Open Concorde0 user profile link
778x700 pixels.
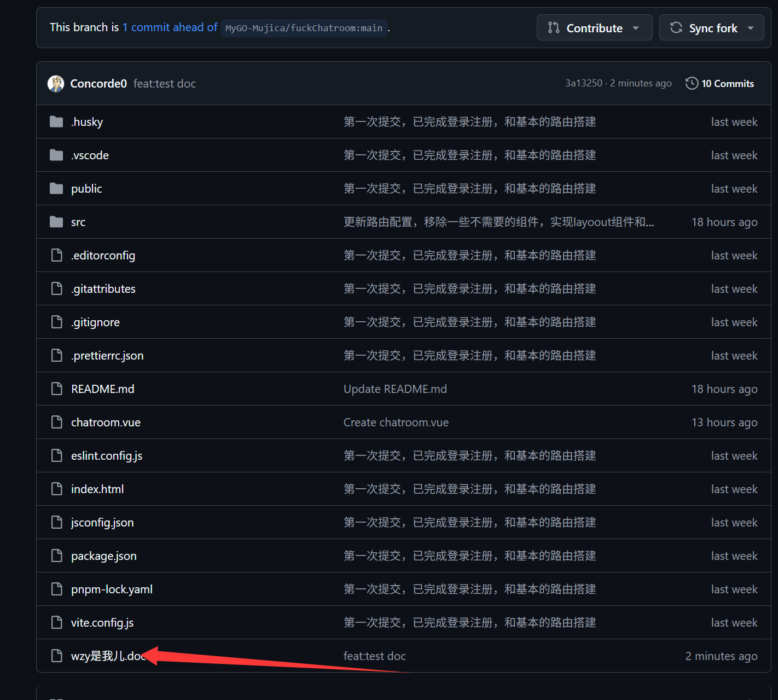98,84
